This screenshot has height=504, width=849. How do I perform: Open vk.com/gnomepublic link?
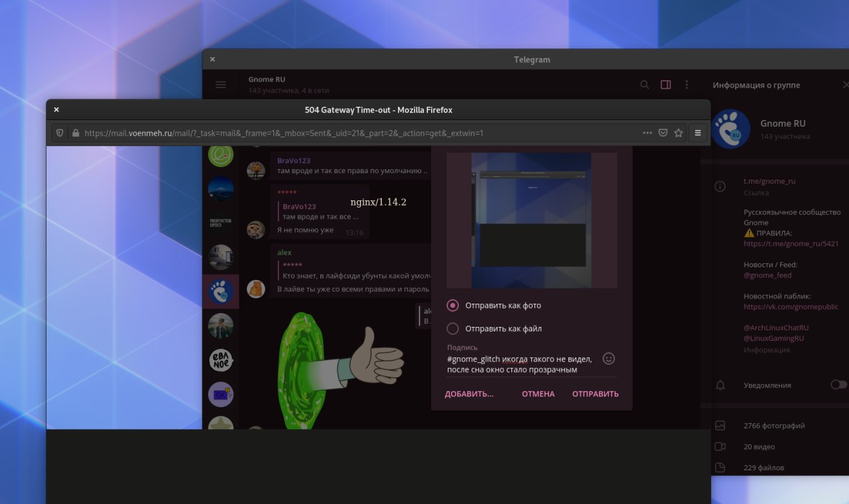coord(791,307)
